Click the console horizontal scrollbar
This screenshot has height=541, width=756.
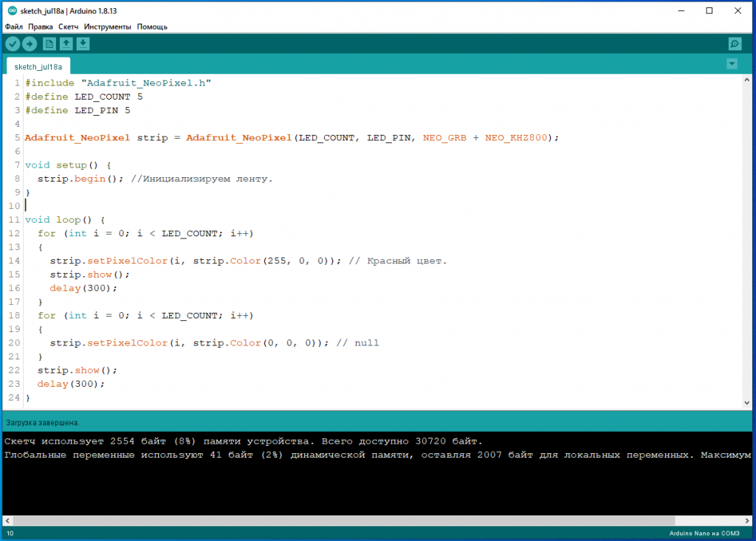(369, 520)
